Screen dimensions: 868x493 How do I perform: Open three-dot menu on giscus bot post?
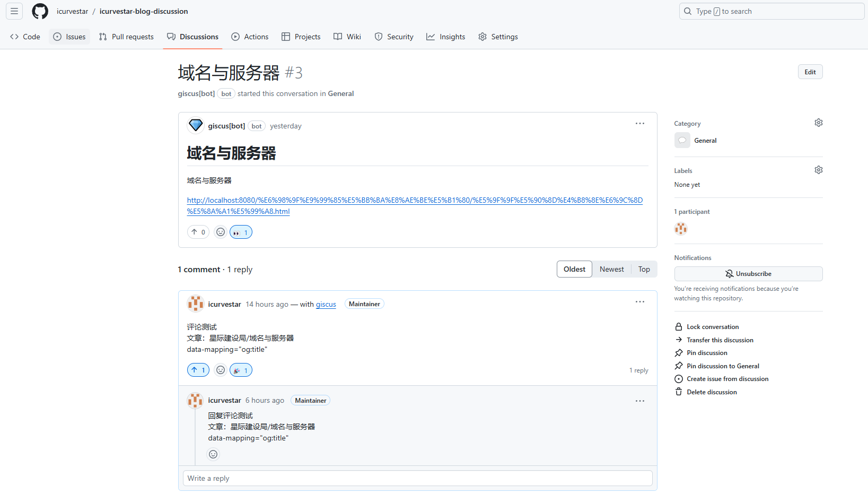coord(639,124)
